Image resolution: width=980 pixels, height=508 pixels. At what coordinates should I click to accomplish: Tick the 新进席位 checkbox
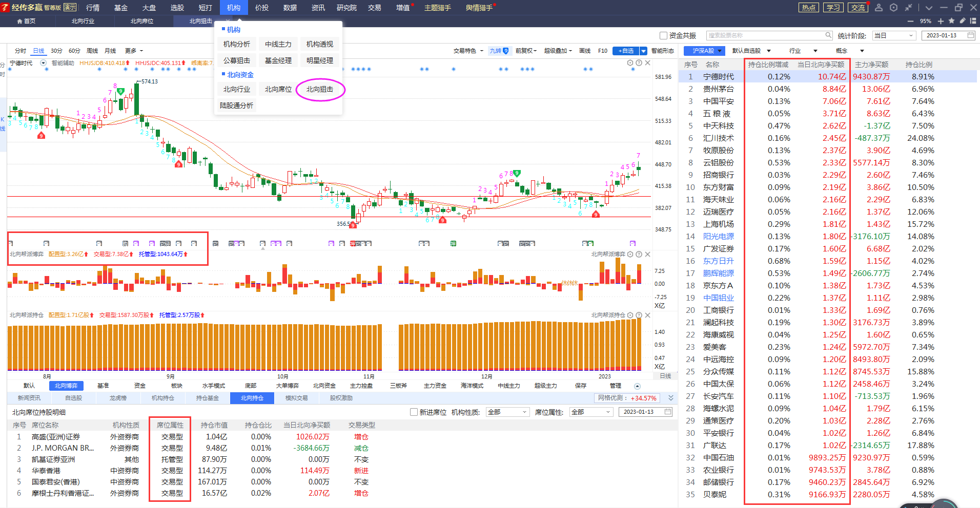(414, 412)
